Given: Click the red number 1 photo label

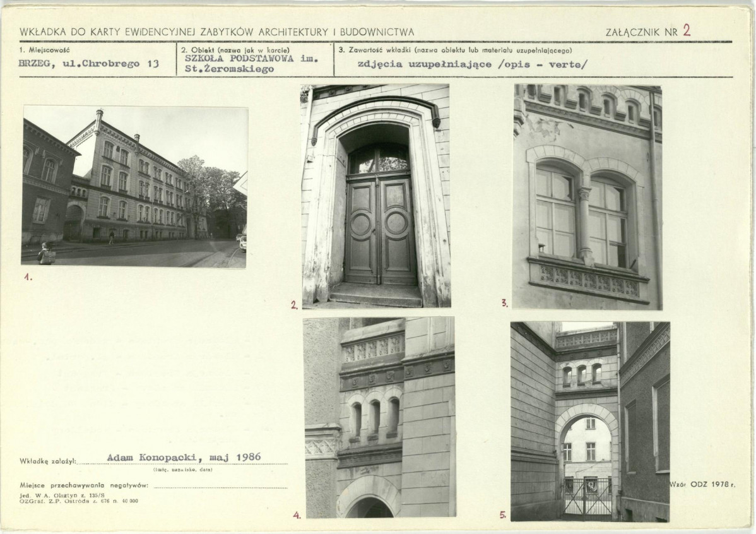Looking at the screenshot, I should click(x=28, y=276).
